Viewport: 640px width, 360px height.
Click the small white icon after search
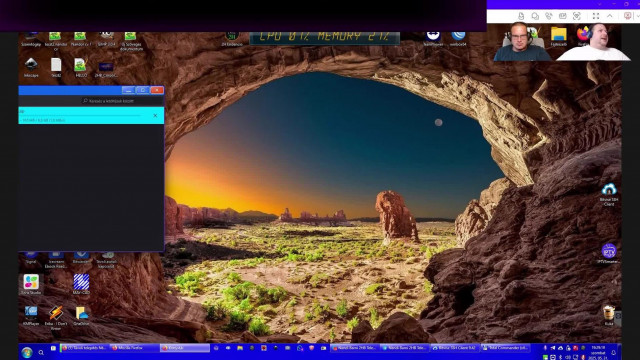[53, 348]
